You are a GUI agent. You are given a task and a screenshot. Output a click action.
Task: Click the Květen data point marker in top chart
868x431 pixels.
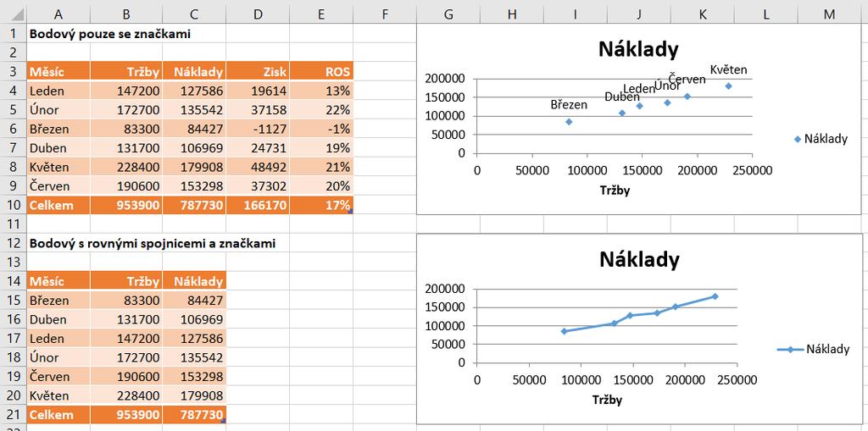click(x=728, y=86)
